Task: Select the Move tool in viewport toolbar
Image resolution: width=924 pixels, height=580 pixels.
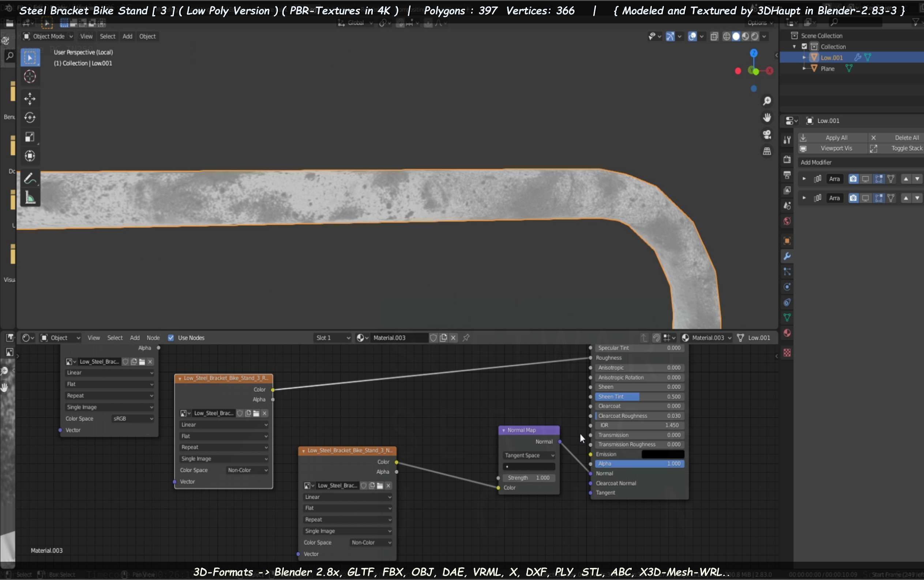Action: pyautogui.click(x=30, y=99)
